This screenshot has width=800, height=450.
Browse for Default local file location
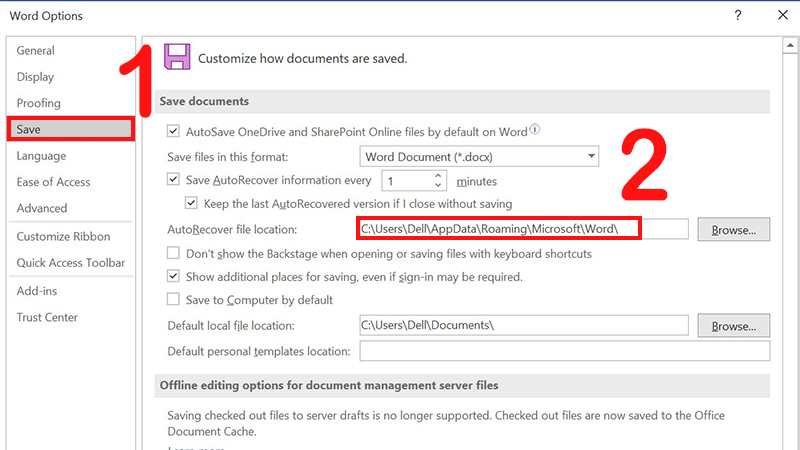[x=734, y=326]
